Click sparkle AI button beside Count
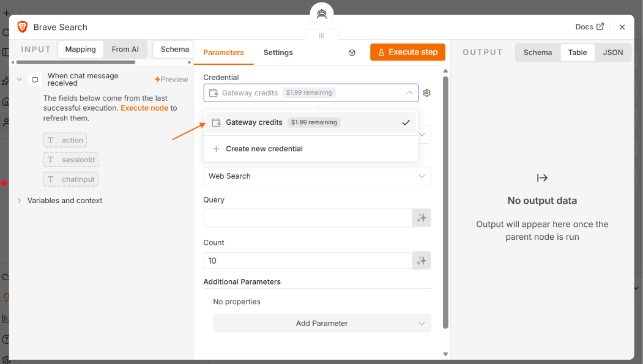Screen dimensions: 643x364 (422, 261)
